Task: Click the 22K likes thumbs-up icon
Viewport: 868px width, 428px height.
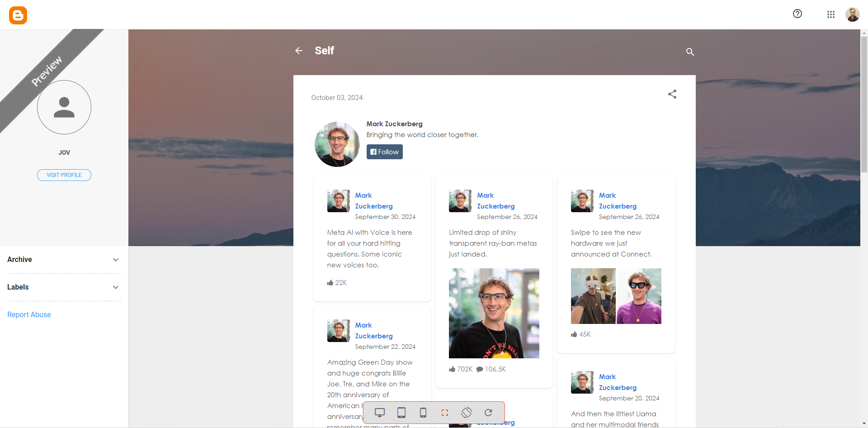Action: pyautogui.click(x=330, y=283)
